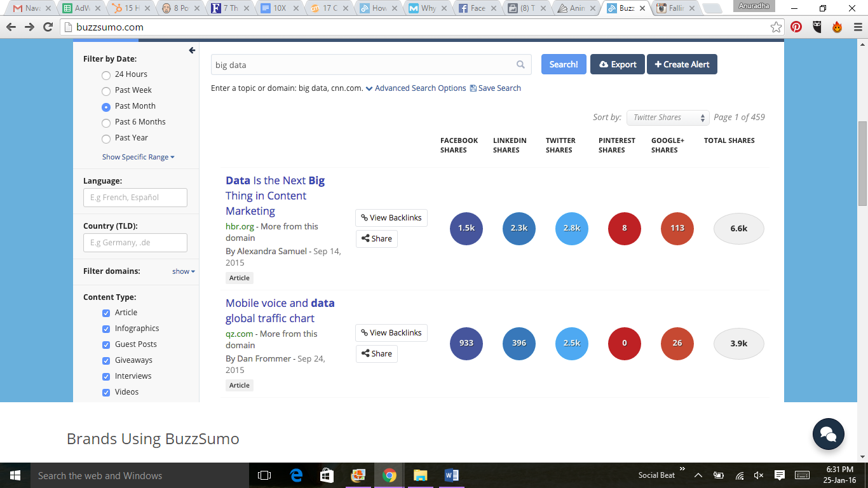Select the Past 6 Months filter

click(106, 123)
